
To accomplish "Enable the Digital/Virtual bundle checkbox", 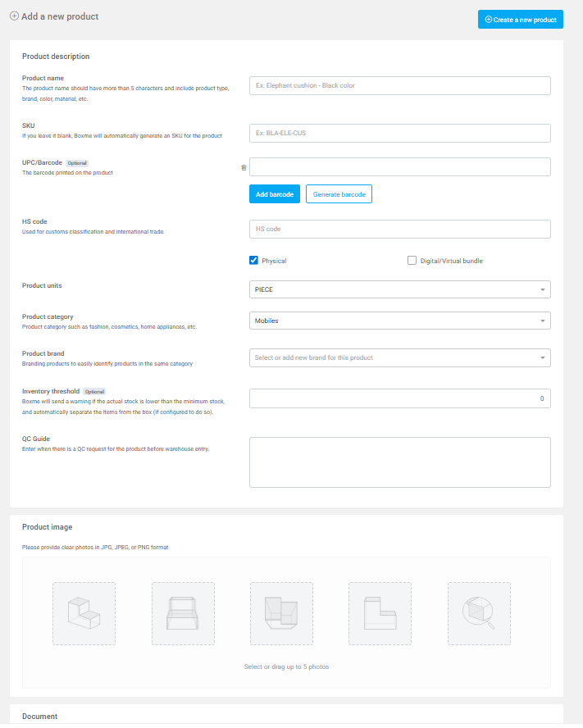I will click(412, 261).
